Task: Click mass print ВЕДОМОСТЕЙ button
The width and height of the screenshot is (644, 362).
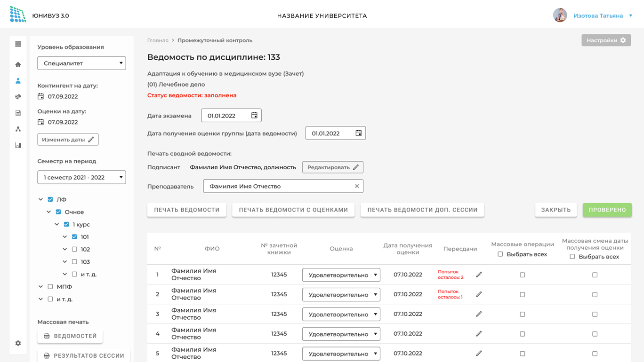Action: (x=70, y=336)
